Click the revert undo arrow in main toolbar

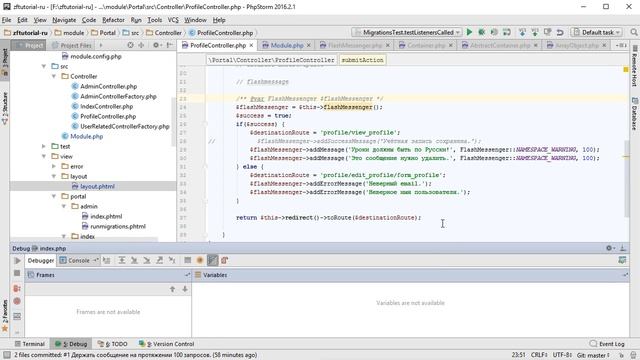[560, 32]
